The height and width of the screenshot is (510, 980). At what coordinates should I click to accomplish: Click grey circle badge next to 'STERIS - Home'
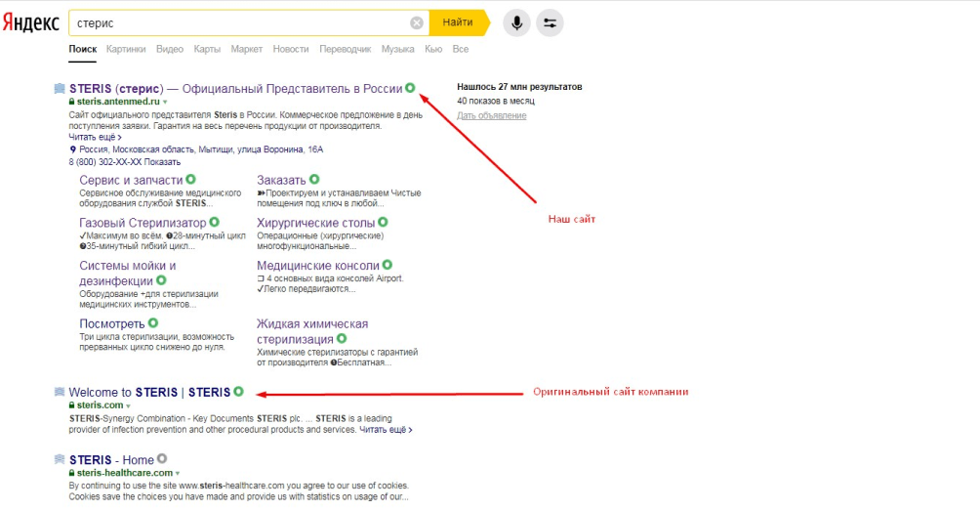click(162, 458)
